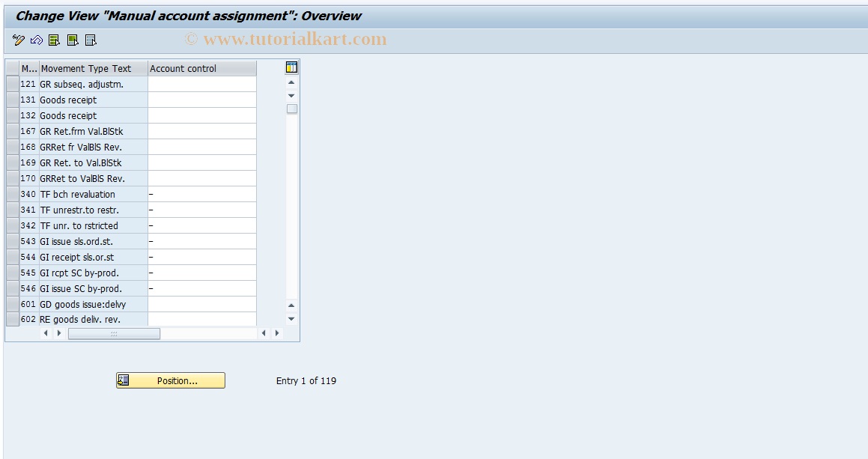This screenshot has width=868, height=459.
Task: Click Account control field for GD goods issue:delvy
Action: [202, 304]
